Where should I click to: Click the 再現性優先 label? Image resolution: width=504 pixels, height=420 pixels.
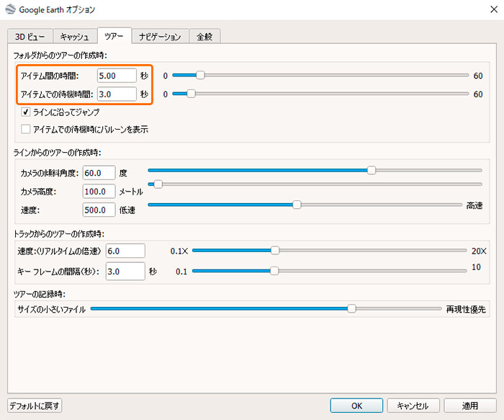click(x=466, y=309)
